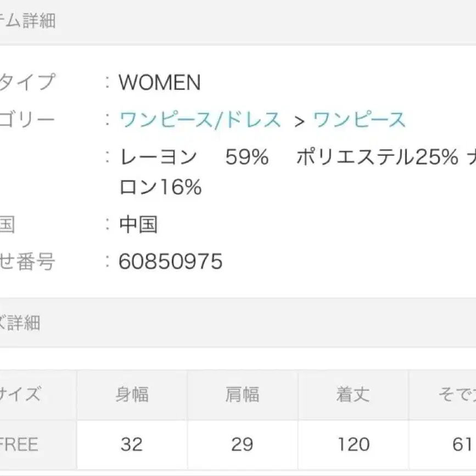Click the material composition レーヨン 59% text
The height and width of the screenshot is (476, 476).
(192, 158)
